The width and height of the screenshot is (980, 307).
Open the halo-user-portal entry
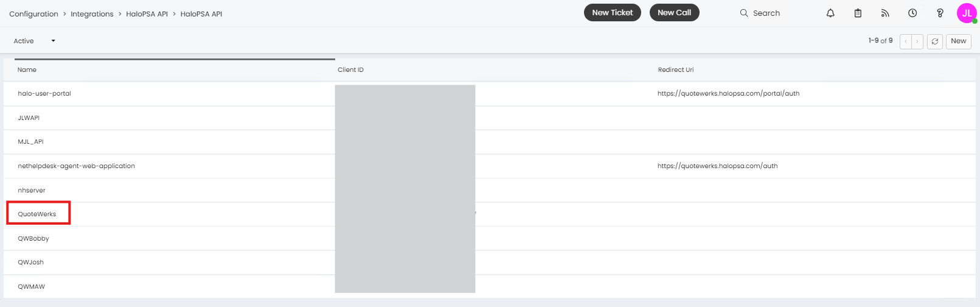[x=44, y=93]
